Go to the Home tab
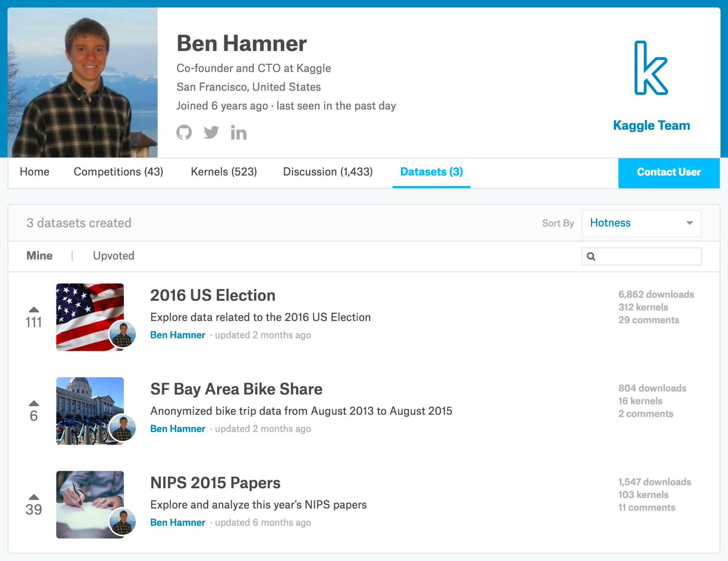 click(x=35, y=172)
